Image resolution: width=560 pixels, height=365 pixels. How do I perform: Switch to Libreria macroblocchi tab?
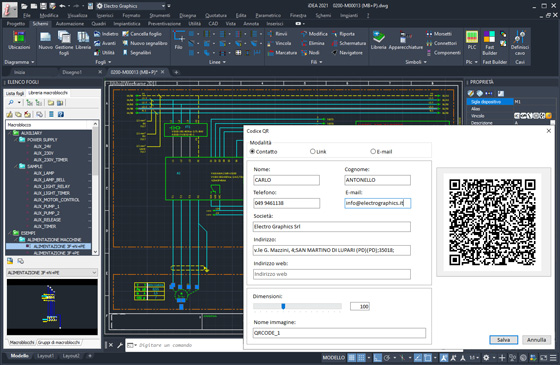pyautogui.click(x=48, y=93)
